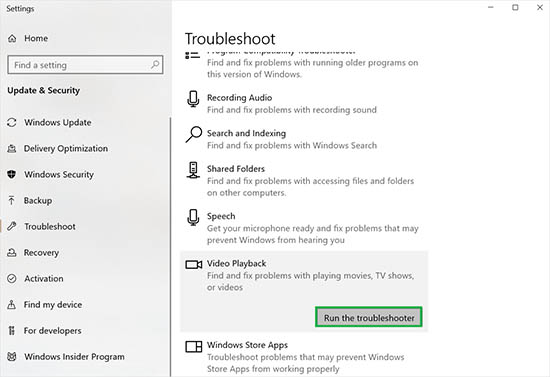Run the troubleshooter for Video Playback
The height and width of the screenshot is (377, 550).
pyautogui.click(x=369, y=317)
